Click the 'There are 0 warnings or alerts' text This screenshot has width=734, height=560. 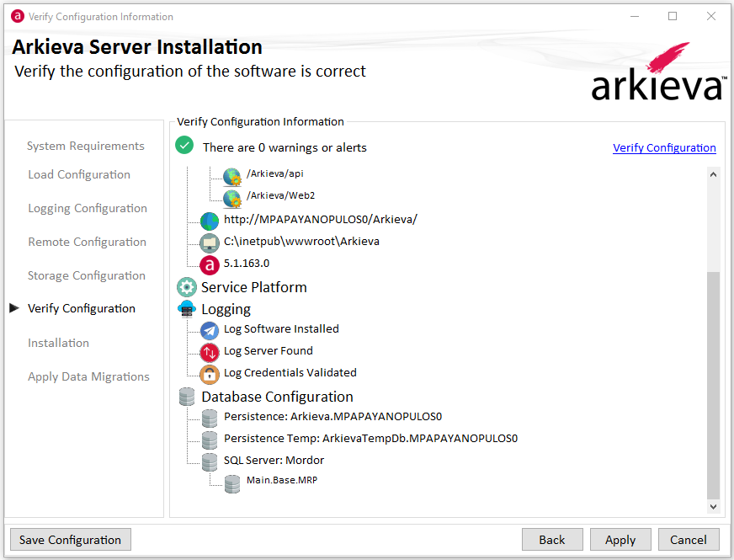point(285,147)
